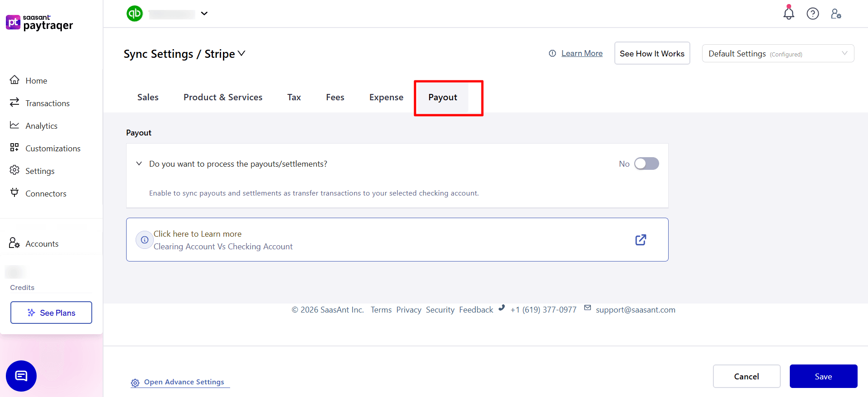Viewport: 868px width, 397px height.
Task: Switch to the Sales tab
Action: tap(148, 97)
